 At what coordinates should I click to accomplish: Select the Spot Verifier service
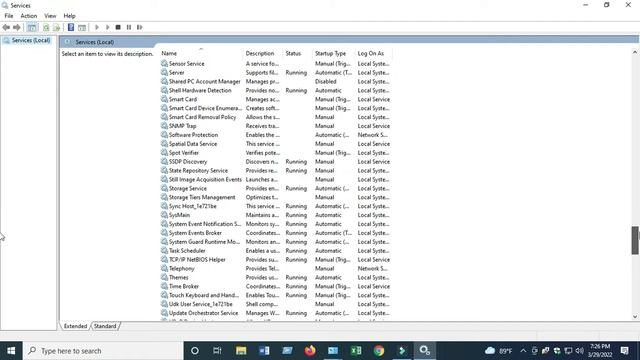276,153
